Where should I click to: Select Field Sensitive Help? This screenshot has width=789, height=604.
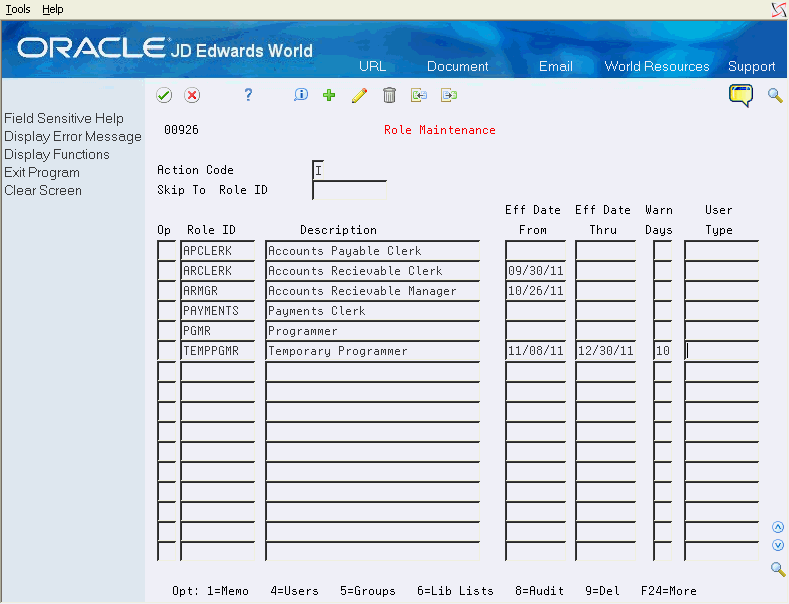[64, 118]
